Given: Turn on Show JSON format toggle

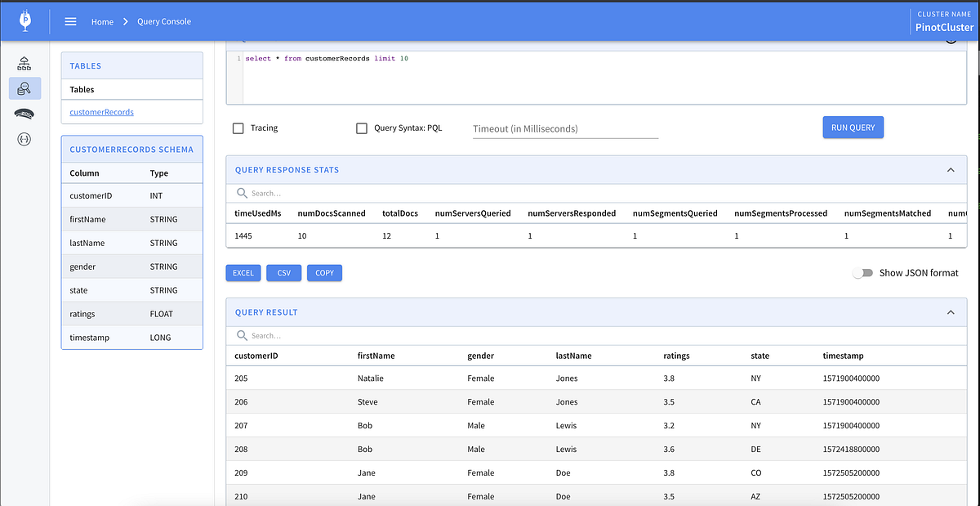Looking at the screenshot, I should [x=863, y=273].
